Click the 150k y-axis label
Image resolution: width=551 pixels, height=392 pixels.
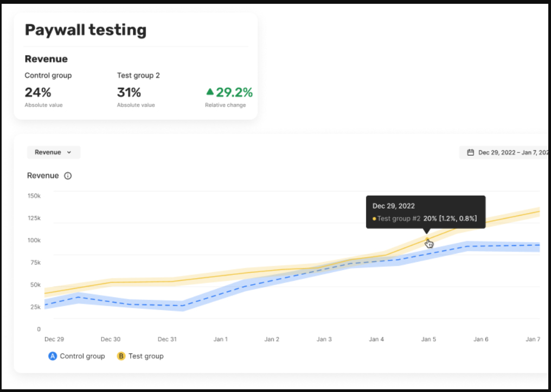tap(34, 196)
